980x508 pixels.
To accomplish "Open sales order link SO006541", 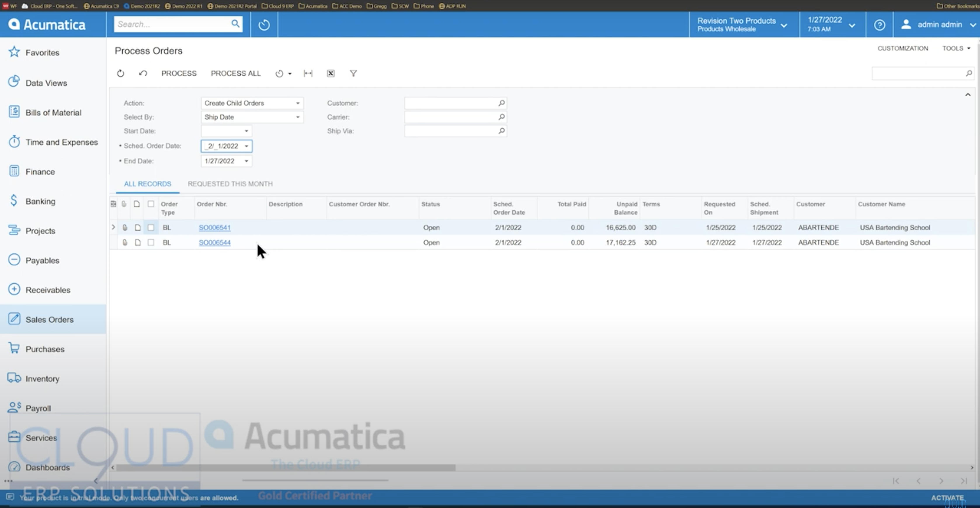I will 215,227.
